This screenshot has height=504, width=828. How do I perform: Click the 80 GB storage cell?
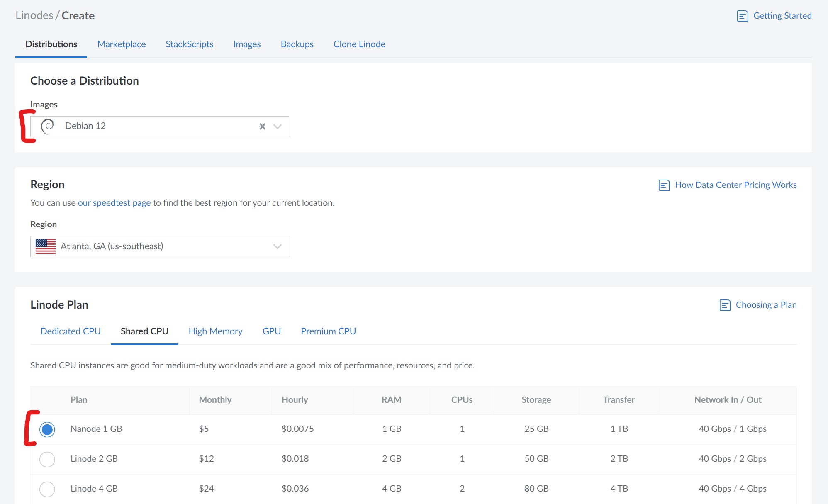[536, 489]
